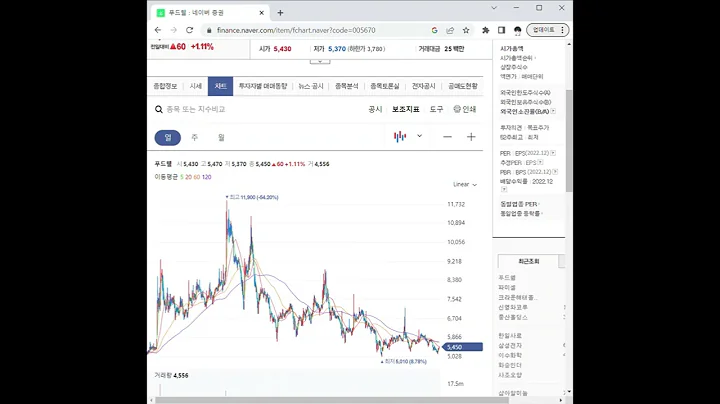The height and width of the screenshot is (404, 720).
Task: Open a new browser tab
Action: (280, 13)
